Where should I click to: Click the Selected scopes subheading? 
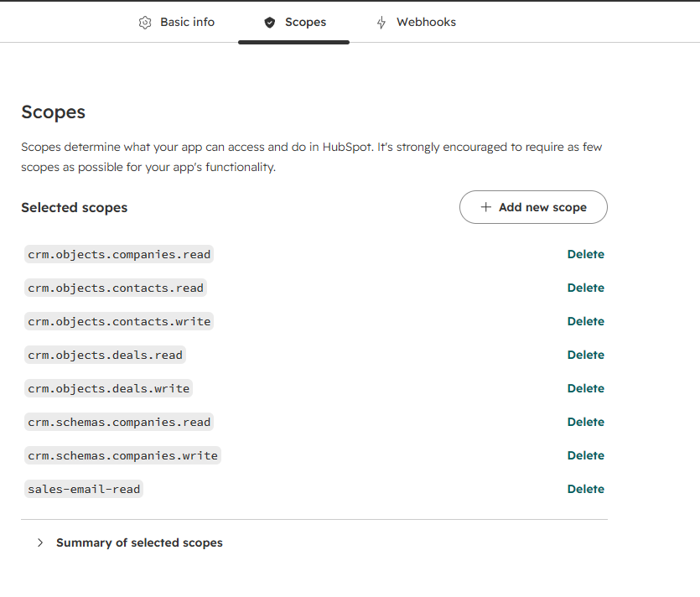(74, 208)
